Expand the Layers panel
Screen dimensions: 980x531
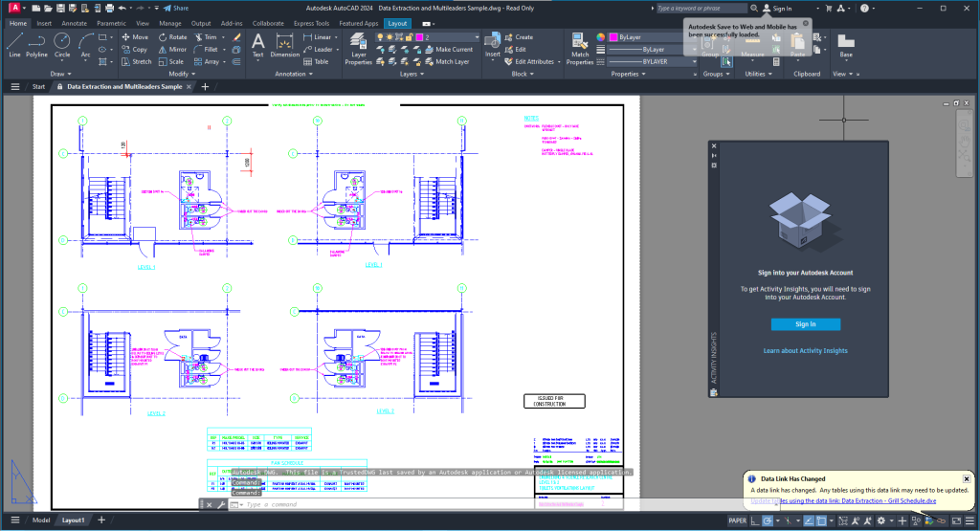412,74
